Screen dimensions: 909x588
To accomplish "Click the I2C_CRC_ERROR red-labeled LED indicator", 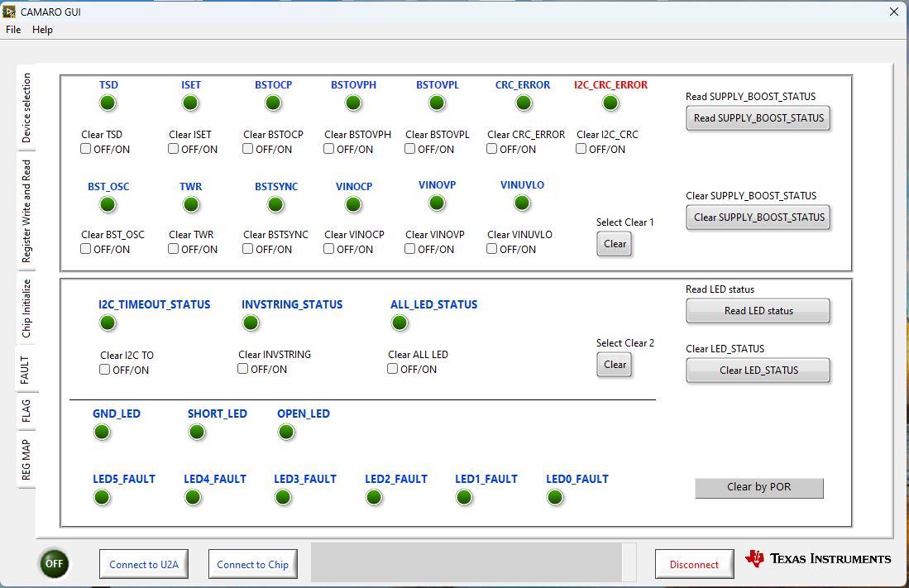I will coord(610,103).
